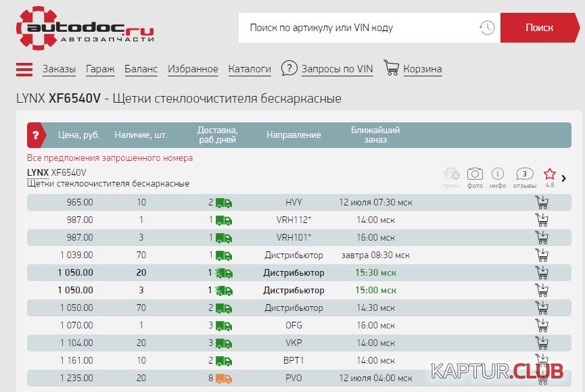Add the VRH101* offer to cart
585x392 pixels.
coord(542,237)
